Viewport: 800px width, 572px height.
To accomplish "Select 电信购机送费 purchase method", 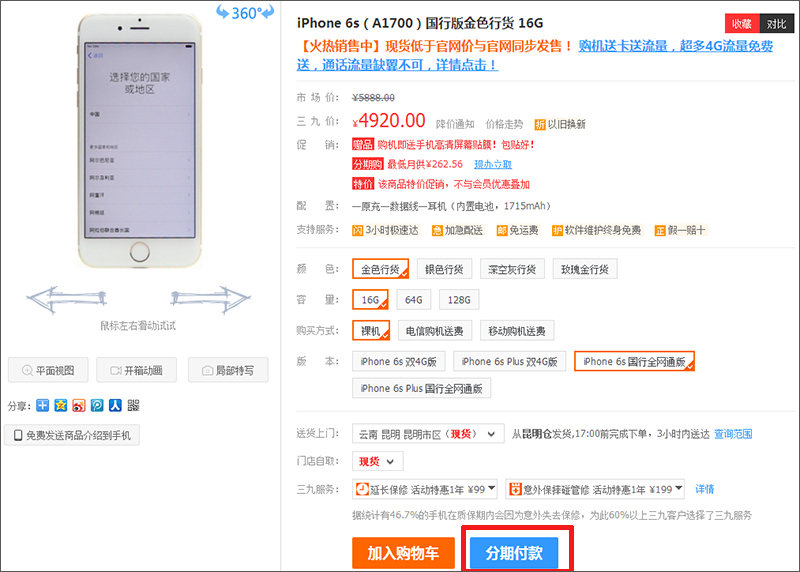I will (435, 331).
